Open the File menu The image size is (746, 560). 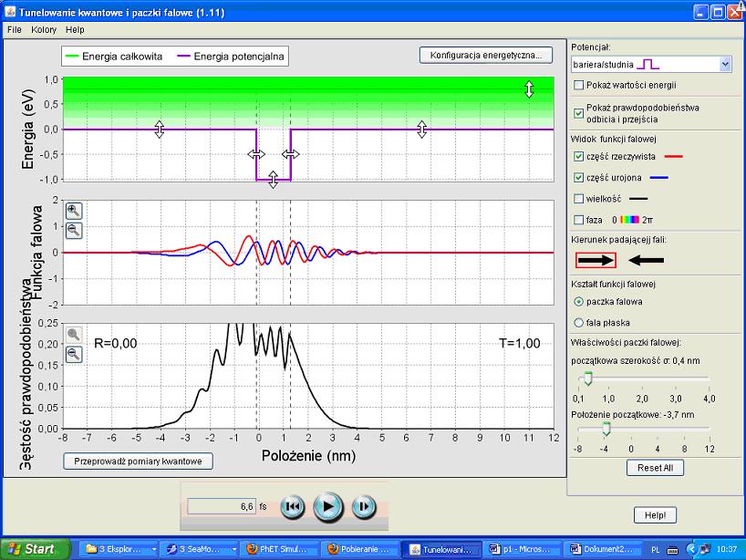click(15, 29)
